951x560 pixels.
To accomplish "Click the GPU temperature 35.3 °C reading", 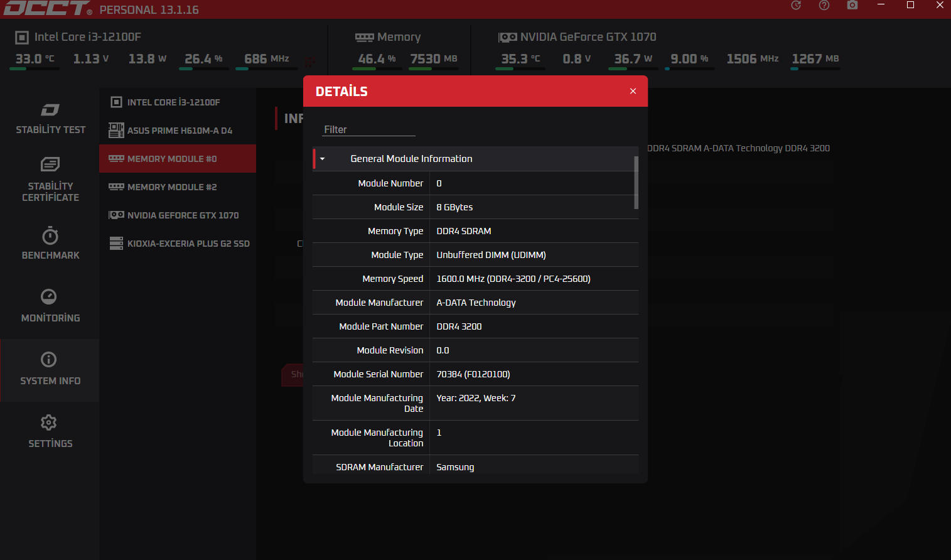I will tap(520, 59).
